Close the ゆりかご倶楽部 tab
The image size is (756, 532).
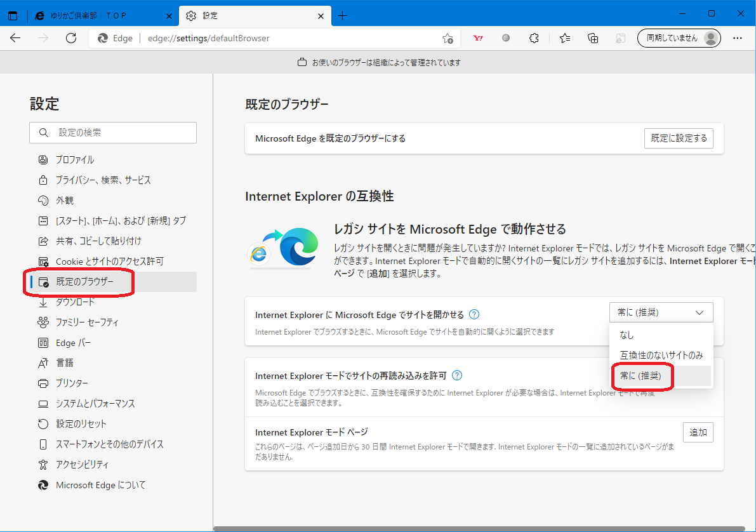point(169,16)
